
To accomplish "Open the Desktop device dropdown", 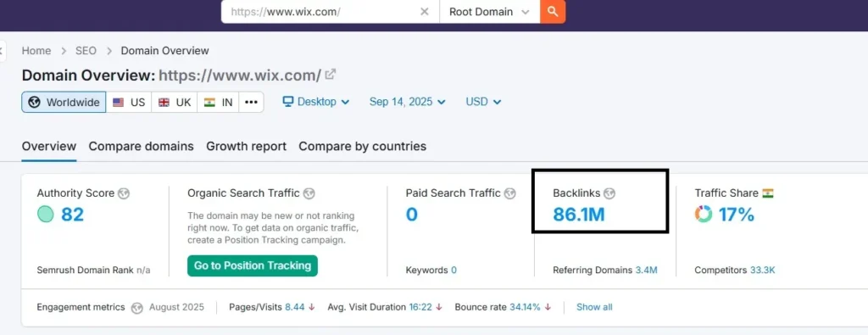I will point(316,102).
